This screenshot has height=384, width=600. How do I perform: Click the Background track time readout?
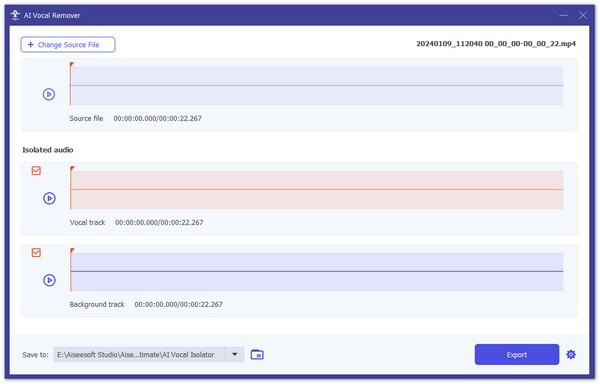tap(178, 304)
